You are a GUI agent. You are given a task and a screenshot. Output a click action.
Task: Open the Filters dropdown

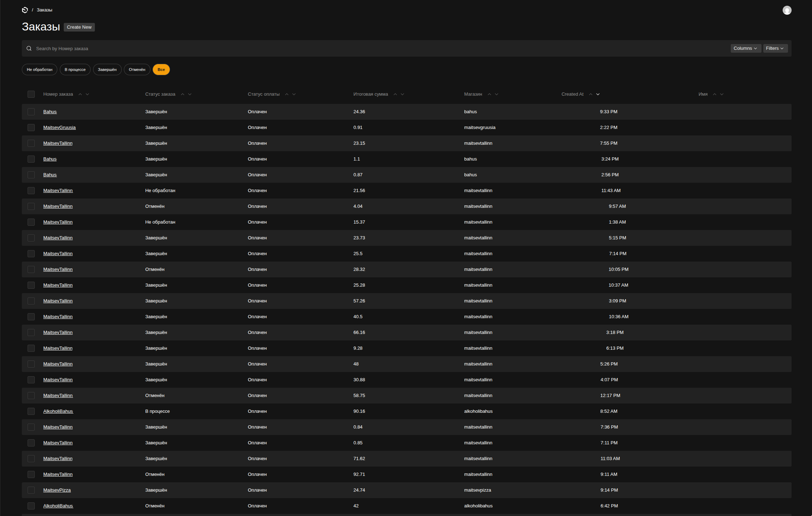(x=775, y=48)
